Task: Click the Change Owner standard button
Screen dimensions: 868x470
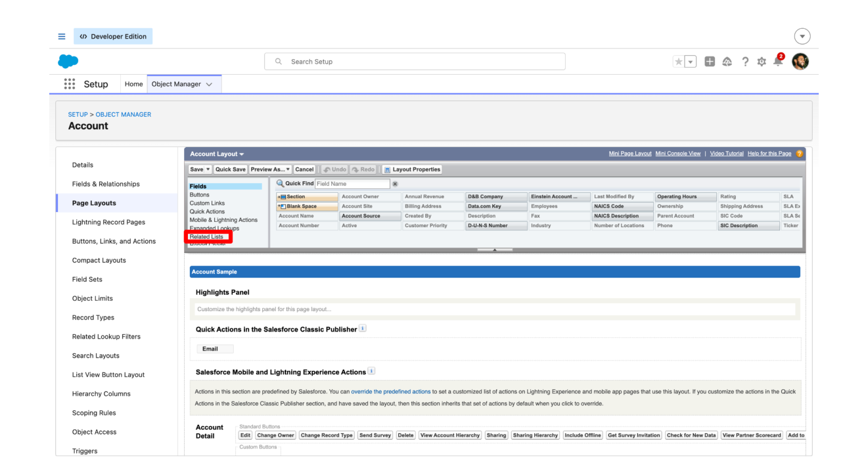Action: point(276,435)
